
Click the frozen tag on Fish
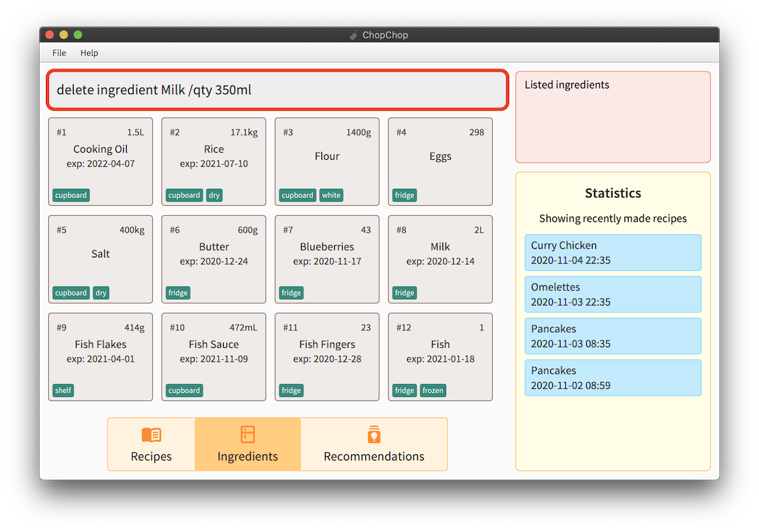click(x=433, y=391)
